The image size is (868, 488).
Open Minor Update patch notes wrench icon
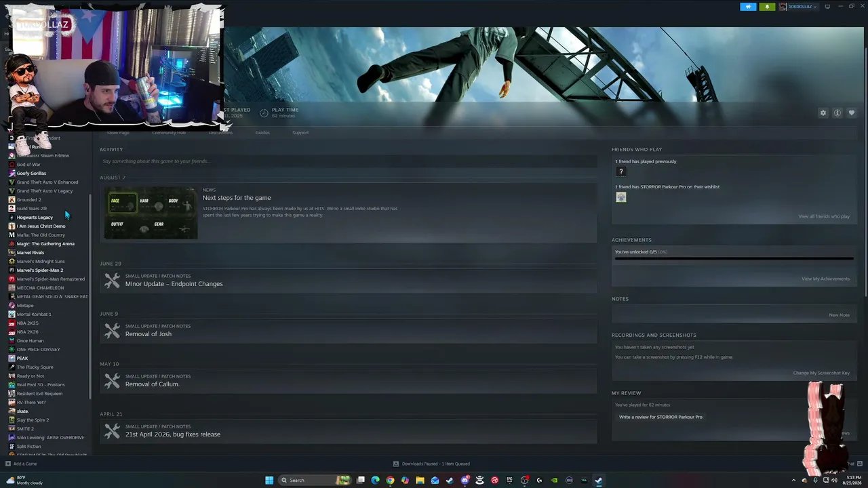tap(113, 281)
